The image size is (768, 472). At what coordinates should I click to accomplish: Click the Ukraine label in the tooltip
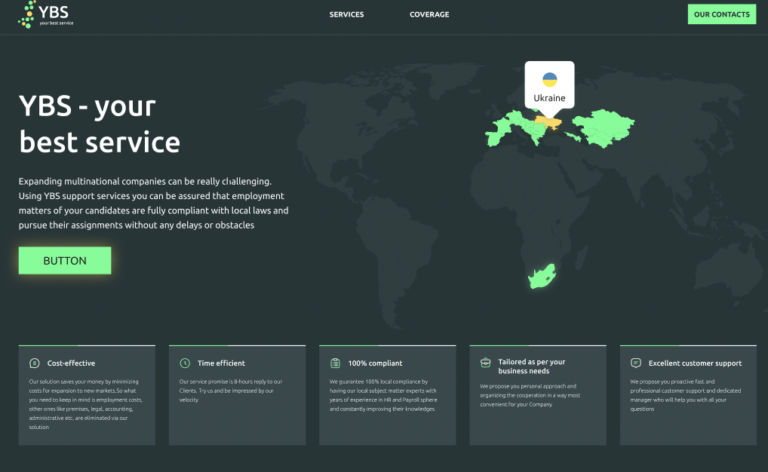pyautogui.click(x=549, y=98)
